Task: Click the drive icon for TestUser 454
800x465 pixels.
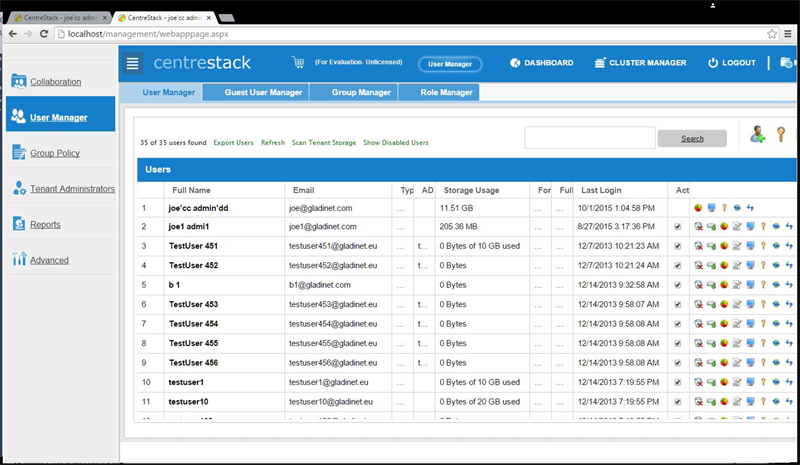Action: tap(711, 324)
